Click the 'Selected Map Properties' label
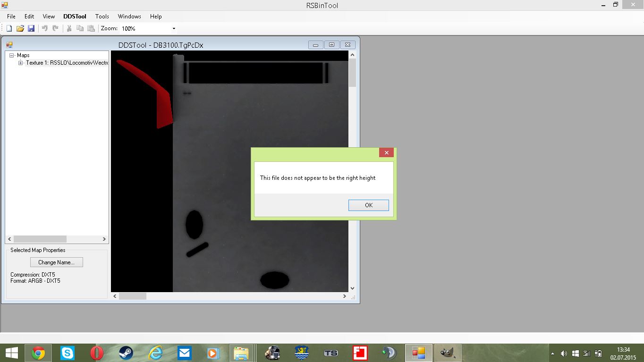Image resolution: width=644 pixels, height=362 pixels. pos(38,250)
